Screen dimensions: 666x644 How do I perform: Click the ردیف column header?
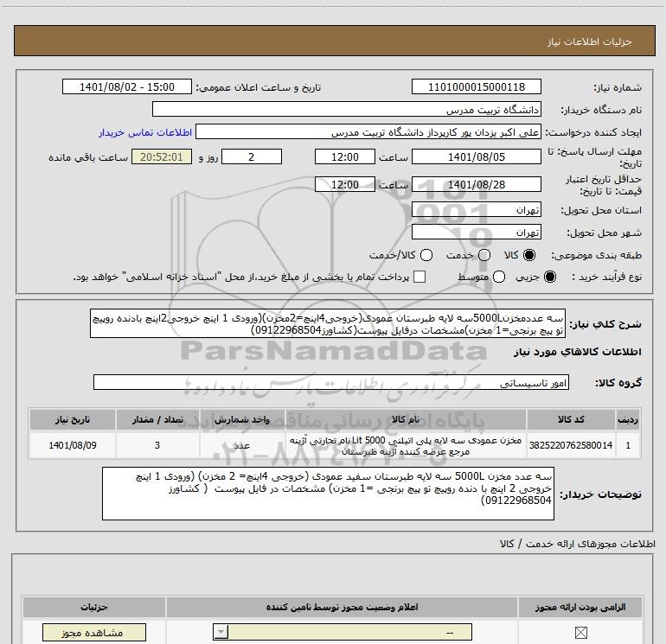(x=628, y=419)
